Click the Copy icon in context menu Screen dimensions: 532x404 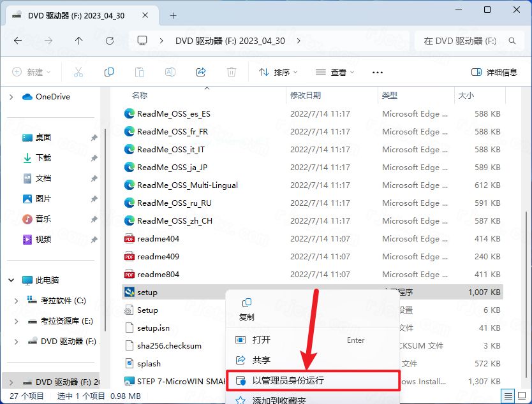(246, 303)
